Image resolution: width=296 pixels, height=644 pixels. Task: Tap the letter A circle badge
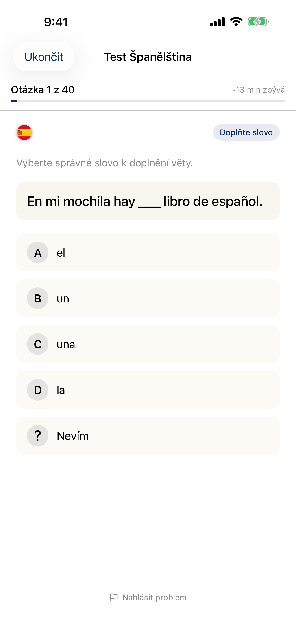click(38, 252)
